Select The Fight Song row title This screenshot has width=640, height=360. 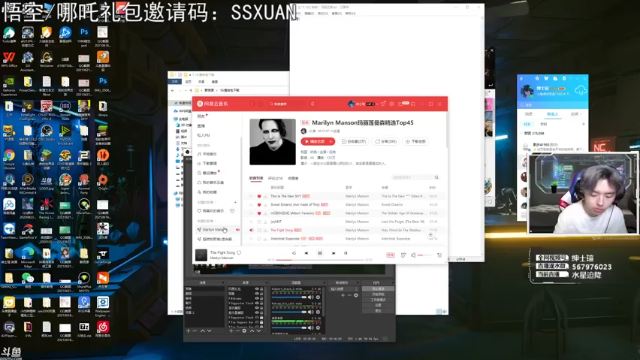pos(281,230)
